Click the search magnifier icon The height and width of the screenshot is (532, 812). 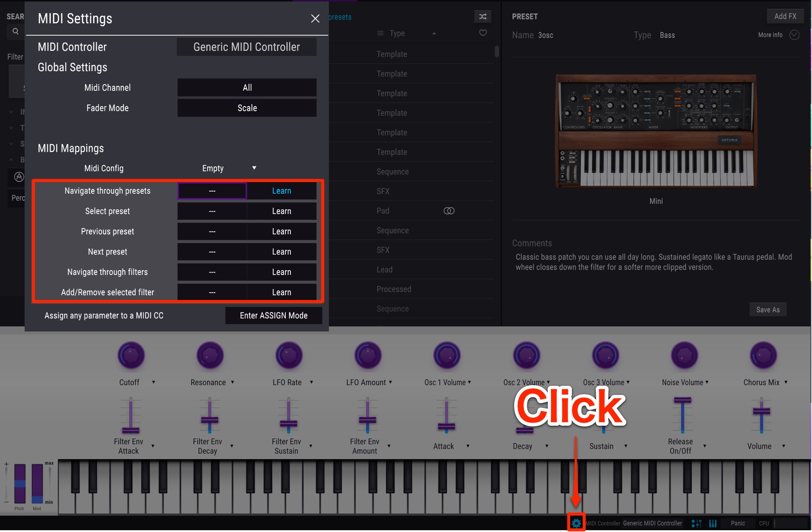click(x=16, y=31)
